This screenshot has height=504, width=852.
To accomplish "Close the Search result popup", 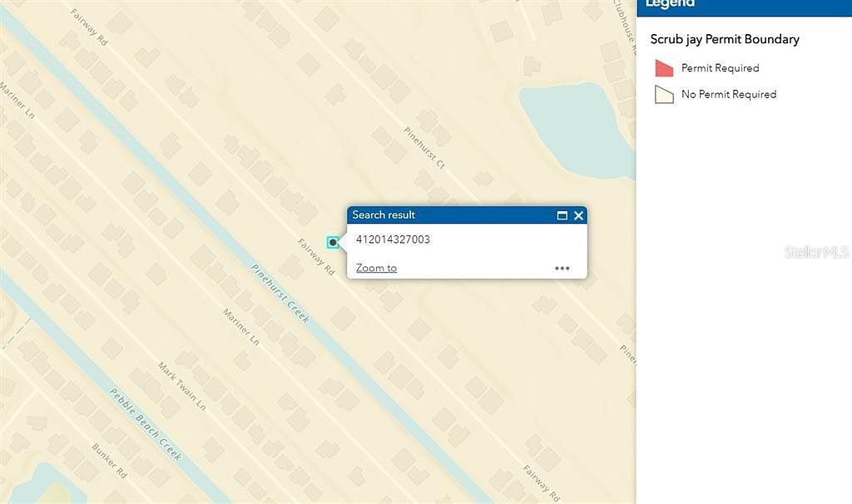I will 579,215.
